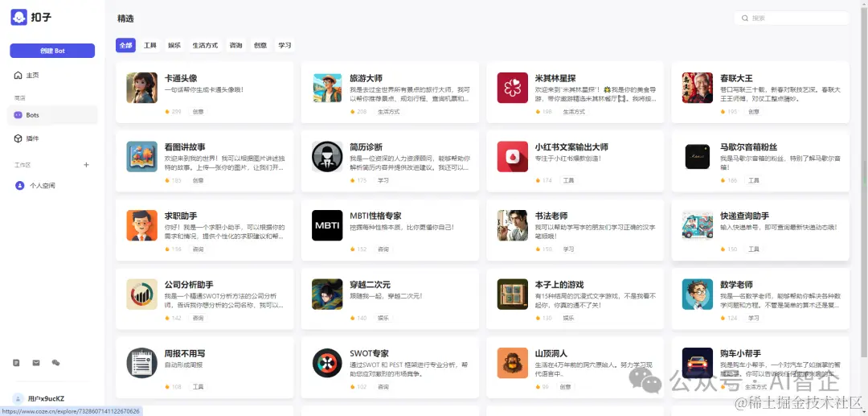Switch to the 创意 category tab
This screenshot has height=416, width=868.
tap(260, 45)
